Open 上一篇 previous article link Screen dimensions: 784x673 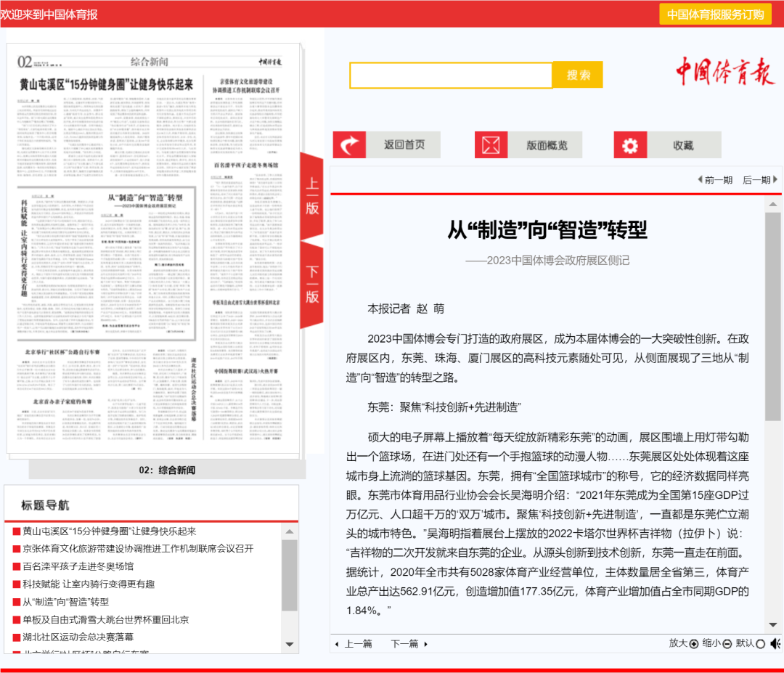(354, 644)
